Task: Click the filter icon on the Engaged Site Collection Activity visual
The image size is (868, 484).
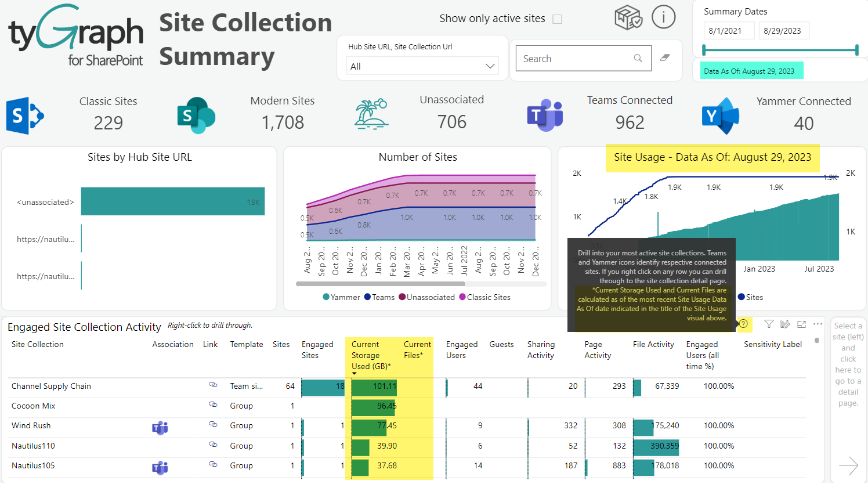Action: click(769, 324)
